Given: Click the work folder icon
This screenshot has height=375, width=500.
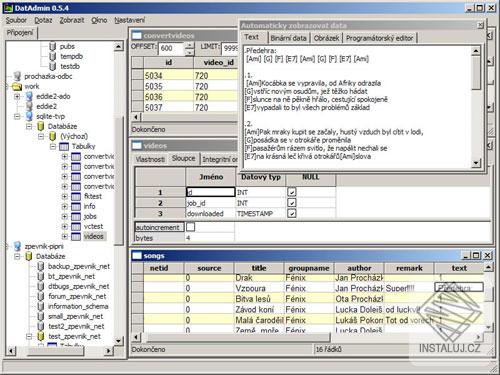Looking at the screenshot, I should pos(17,87).
